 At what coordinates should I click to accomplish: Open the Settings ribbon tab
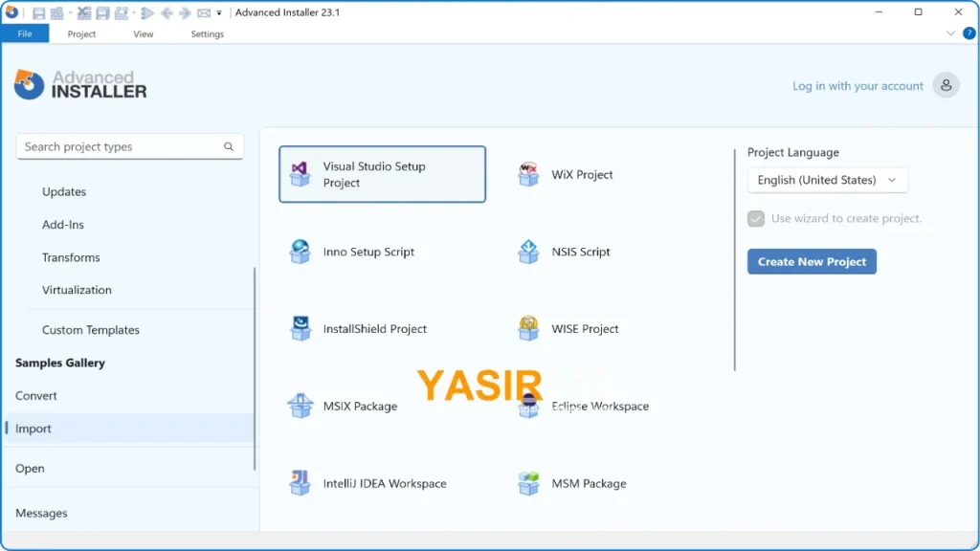[208, 33]
